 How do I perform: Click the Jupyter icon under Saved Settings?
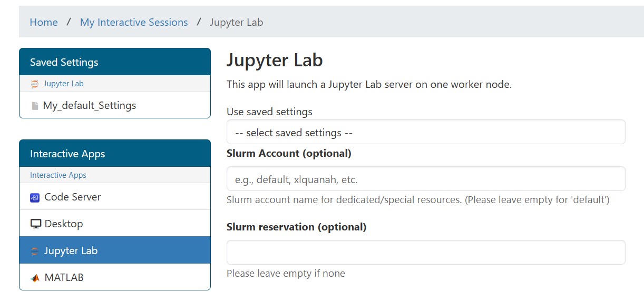(x=35, y=84)
